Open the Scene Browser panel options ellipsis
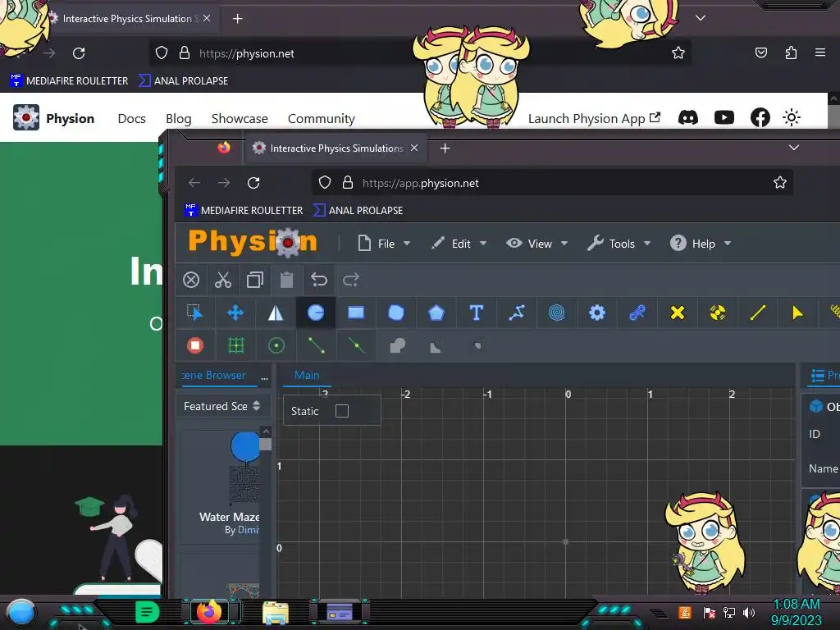Image resolution: width=840 pixels, height=630 pixels. [x=265, y=377]
